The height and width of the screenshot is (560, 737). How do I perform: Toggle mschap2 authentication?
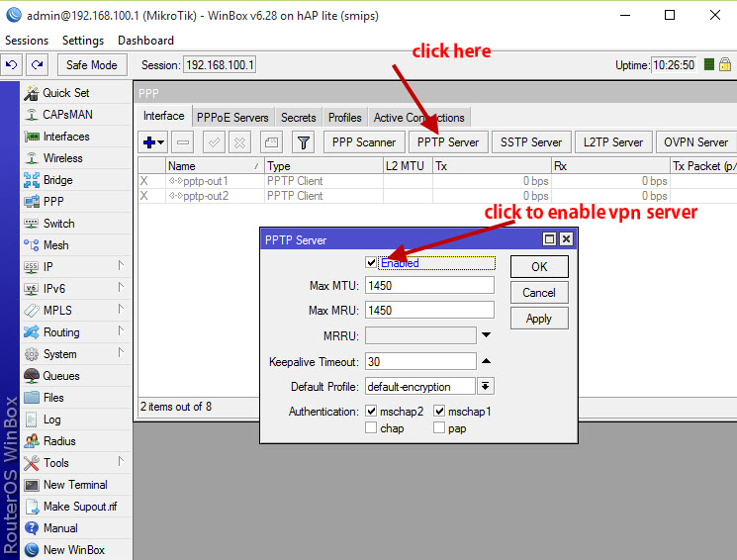pos(371,411)
